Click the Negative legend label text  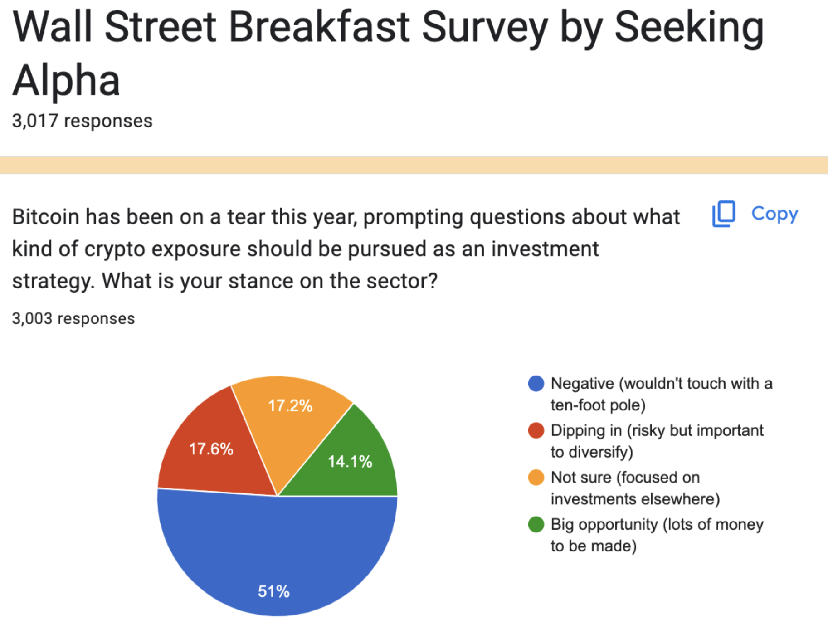661,394
